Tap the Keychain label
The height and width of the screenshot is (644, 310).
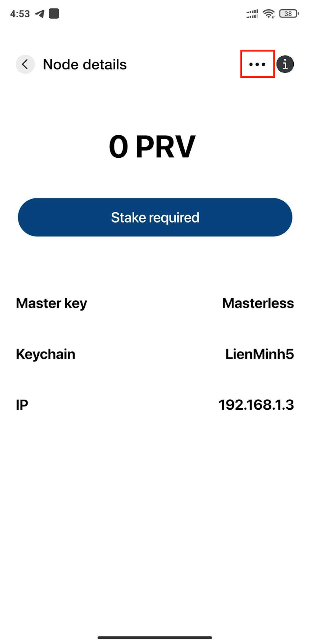coord(46,354)
